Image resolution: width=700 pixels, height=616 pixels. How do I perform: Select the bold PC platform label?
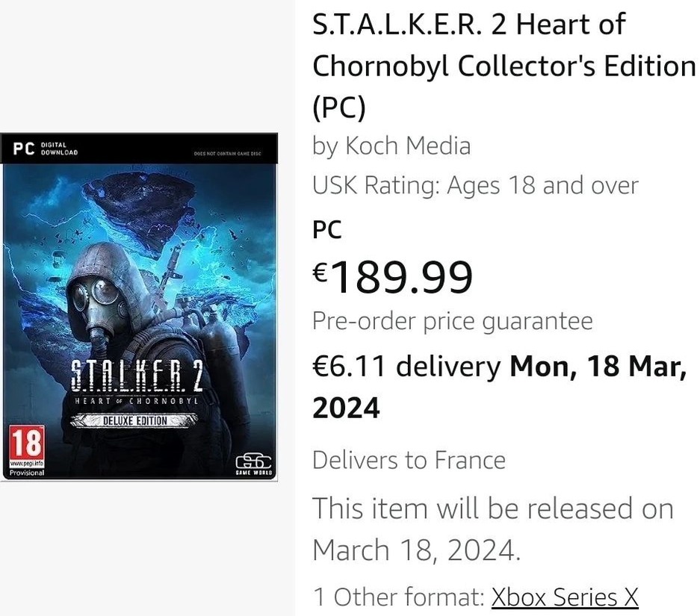(326, 230)
